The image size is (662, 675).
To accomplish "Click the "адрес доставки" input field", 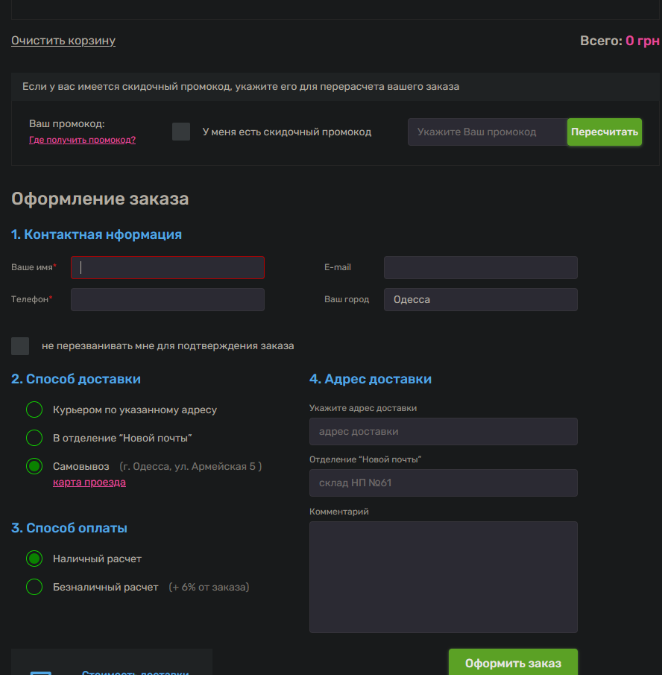I will pos(443,431).
